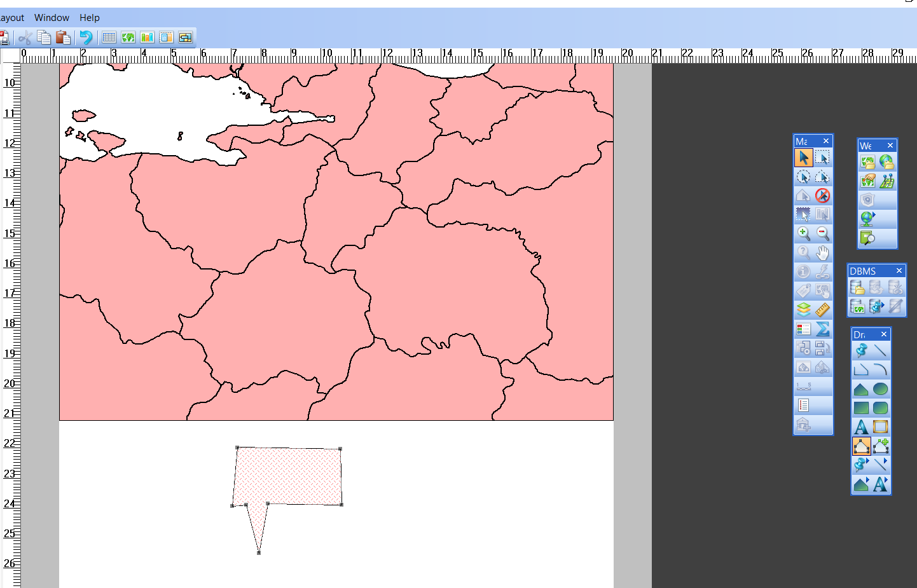The image size is (917, 588).
Task: Click the green map with pins icon
Action: tap(887, 181)
